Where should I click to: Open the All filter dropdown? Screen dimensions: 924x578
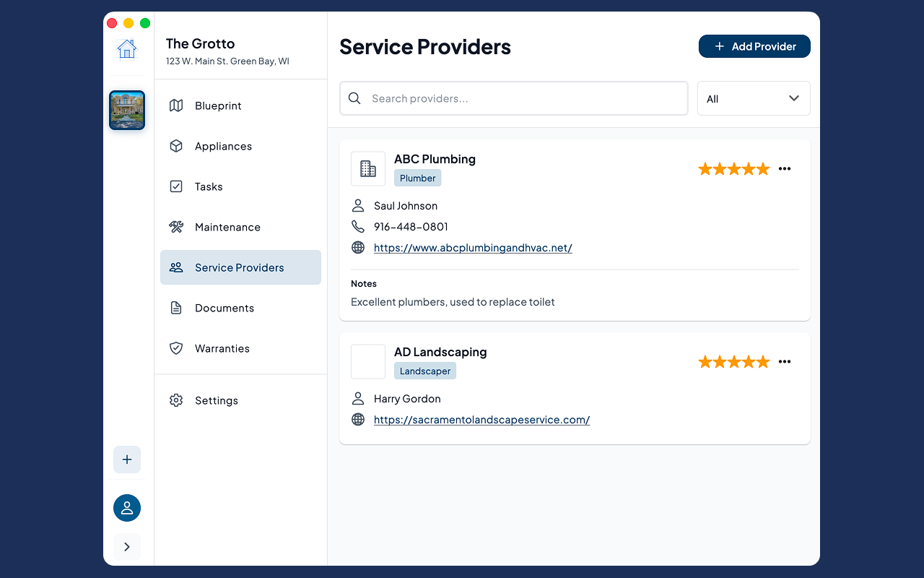point(754,98)
